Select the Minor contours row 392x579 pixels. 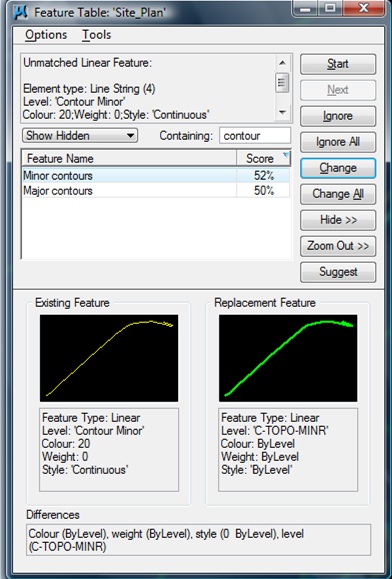156,175
